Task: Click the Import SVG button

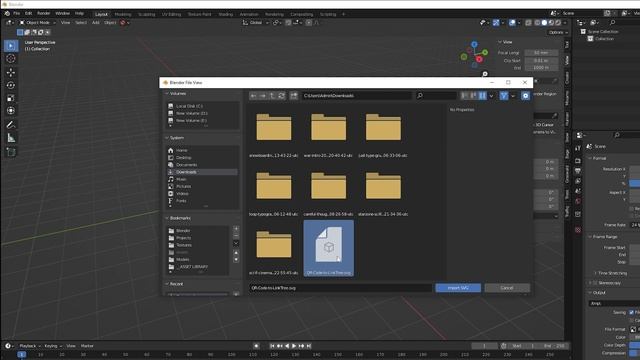Action: [458, 288]
